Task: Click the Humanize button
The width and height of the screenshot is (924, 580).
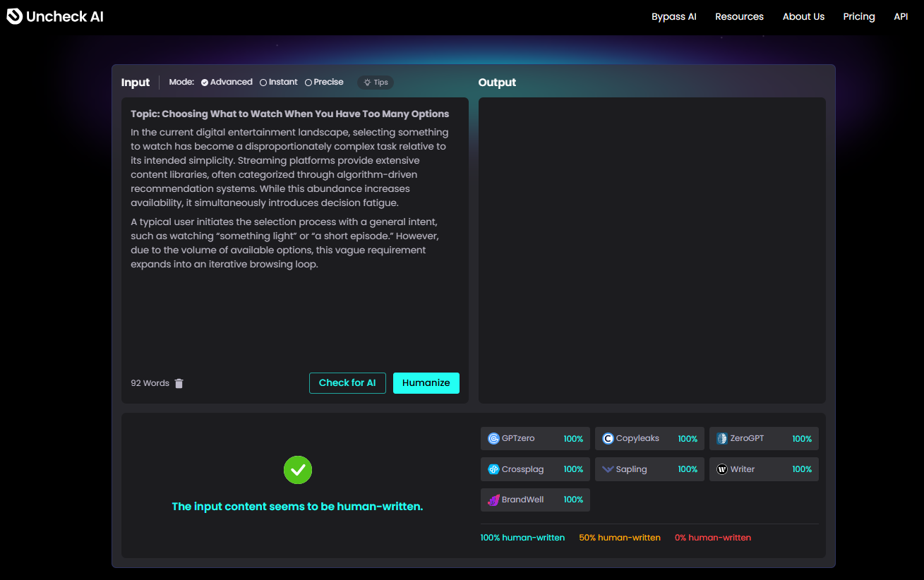Action: click(426, 383)
